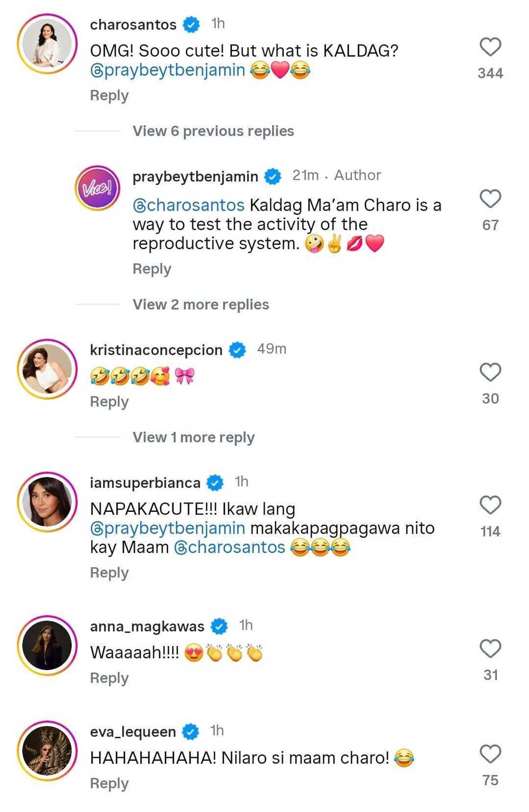Image resolution: width=529 pixels, height=812 pixels.
Task: Open the kristinaconcepcion username link
Action: pos(156,350)
